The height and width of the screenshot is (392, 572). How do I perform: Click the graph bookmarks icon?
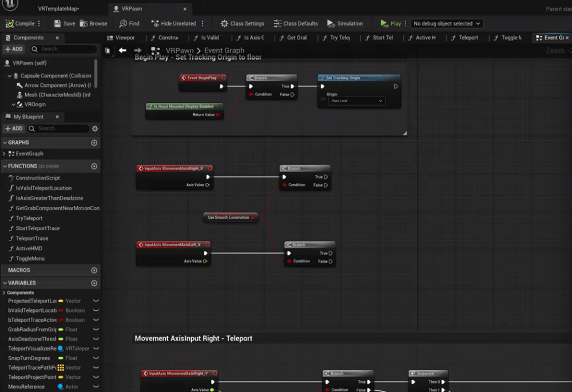coord(108,51)
